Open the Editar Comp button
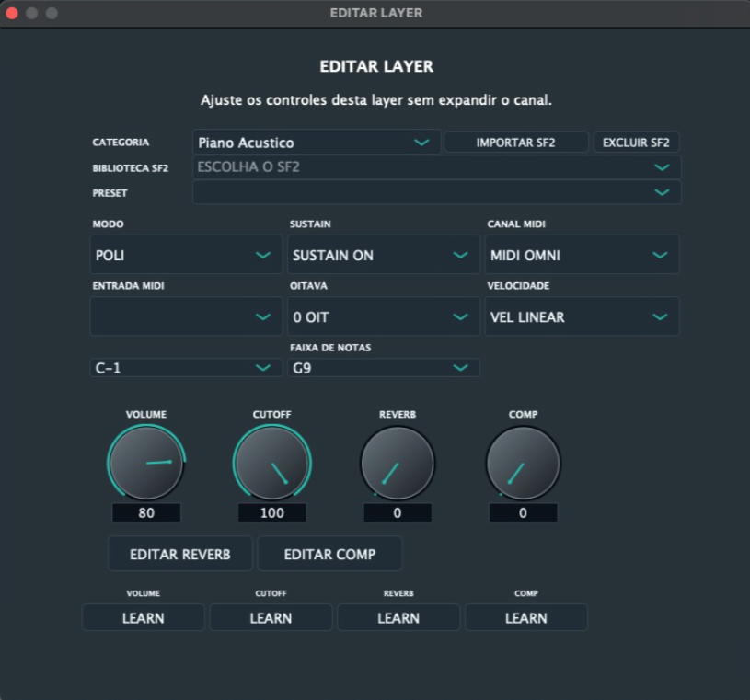The image size is (750, 700). point(329,554)
